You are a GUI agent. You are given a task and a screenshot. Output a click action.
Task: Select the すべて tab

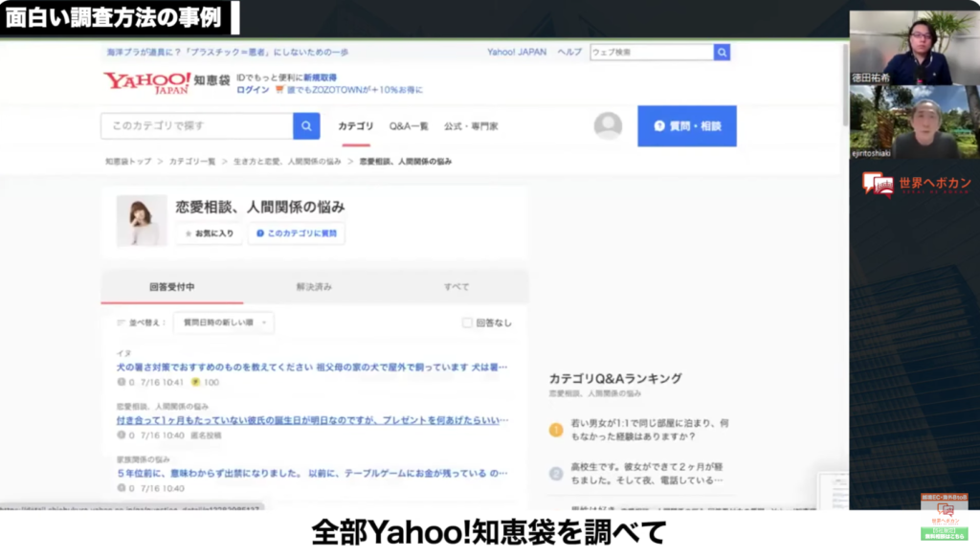[457, 287]
